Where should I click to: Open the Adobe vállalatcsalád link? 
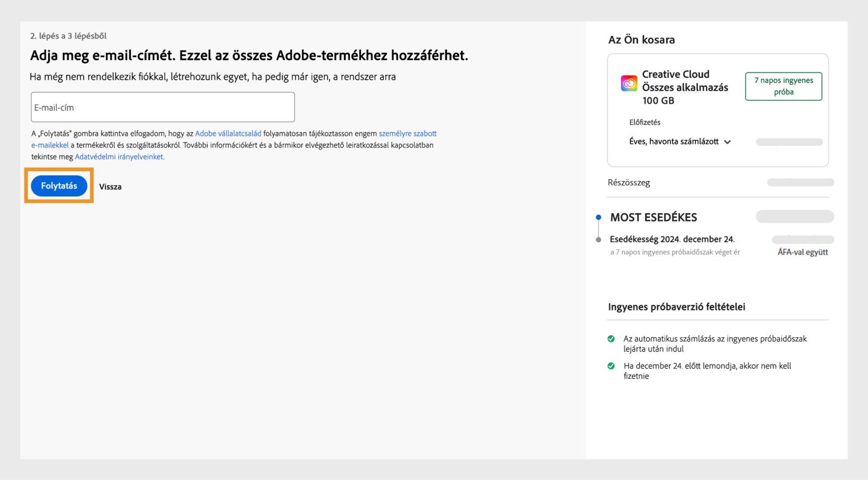(x=228, y=133)
